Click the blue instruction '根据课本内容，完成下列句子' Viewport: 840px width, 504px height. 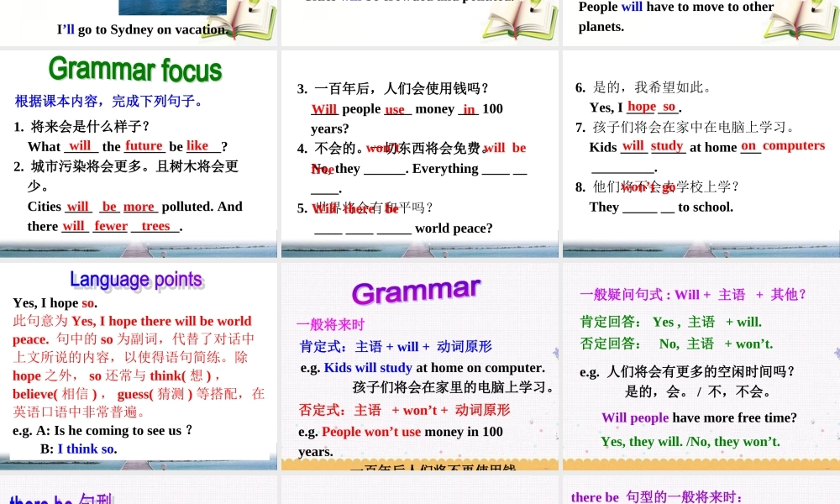[x=108, y=102]
